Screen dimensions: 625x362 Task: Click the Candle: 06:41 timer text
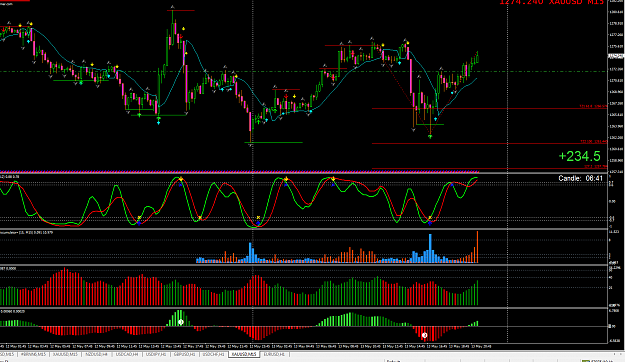(580, 178)
